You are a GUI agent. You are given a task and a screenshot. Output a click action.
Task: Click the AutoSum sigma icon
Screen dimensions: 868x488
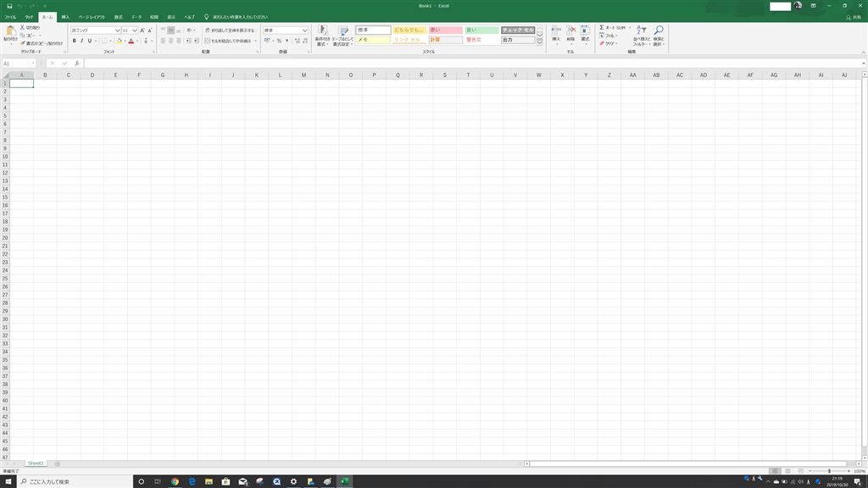[602, 27]
